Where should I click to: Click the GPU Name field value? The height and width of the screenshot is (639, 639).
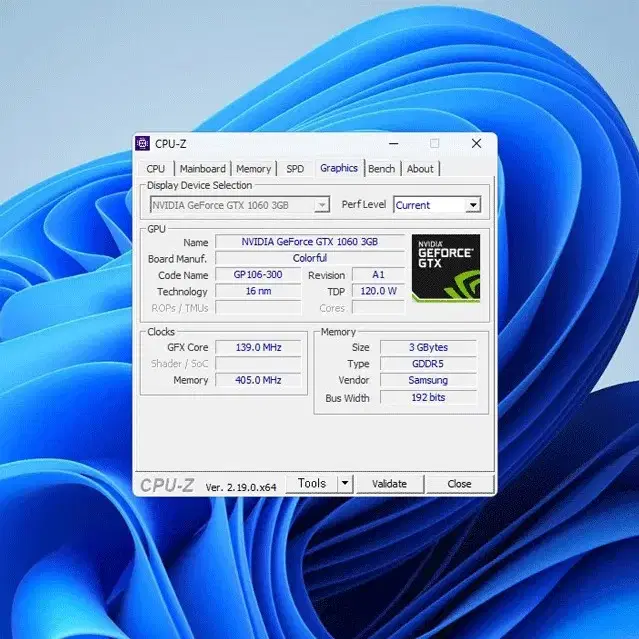[310, 242]
